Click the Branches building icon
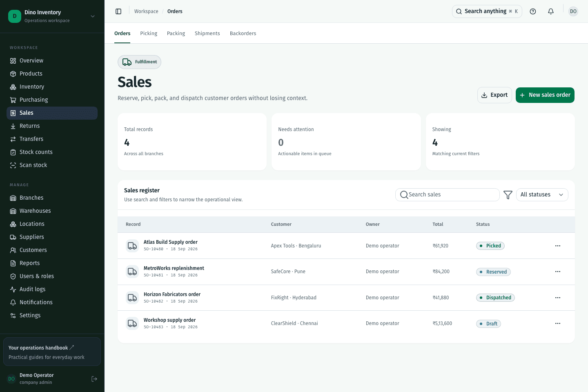588x392 pixels. [x=13, y=198]
